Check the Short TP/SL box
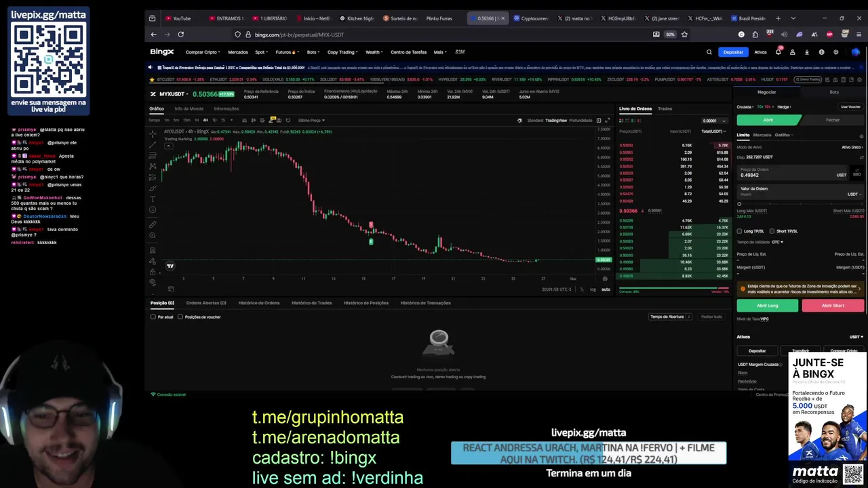The height and width of the screenshot is (488, 868). coord(772,231)
